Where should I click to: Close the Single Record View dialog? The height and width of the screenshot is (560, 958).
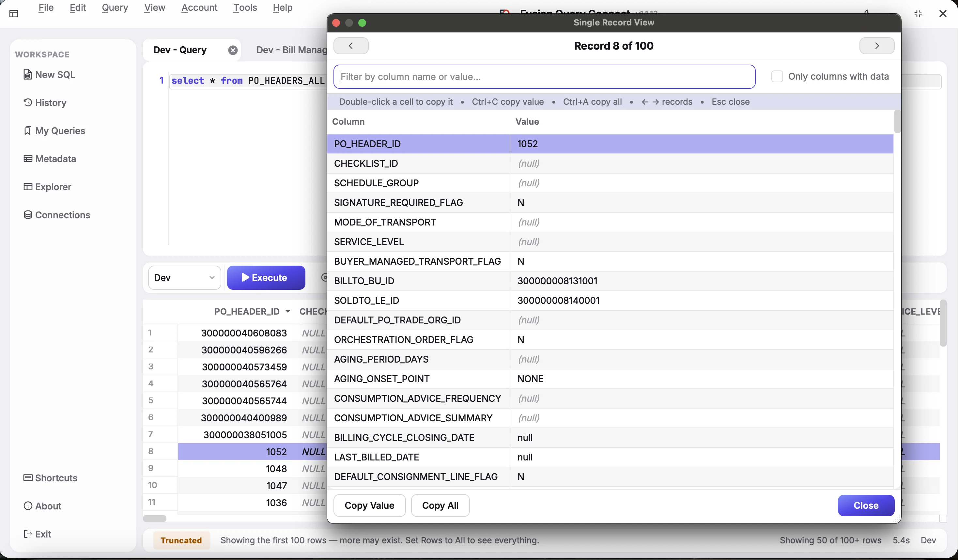[866, 506]
